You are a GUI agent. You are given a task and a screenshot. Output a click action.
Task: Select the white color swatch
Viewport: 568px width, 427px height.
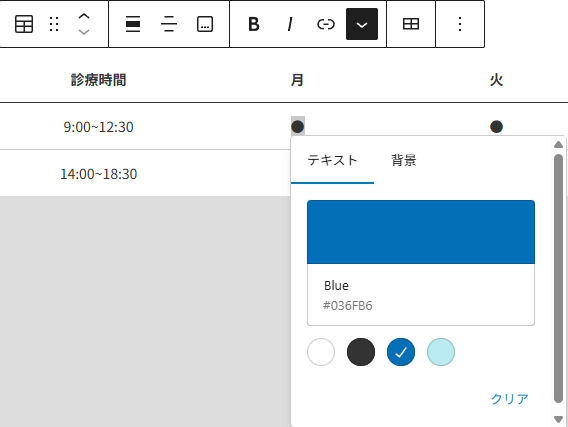pos(321,352)
